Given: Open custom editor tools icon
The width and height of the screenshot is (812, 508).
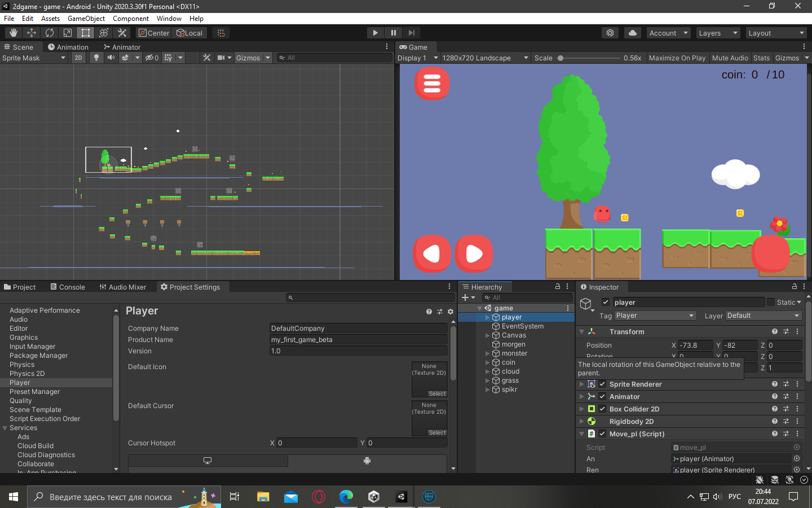Looking at the screenshot, I should click(x=122, y=33).
